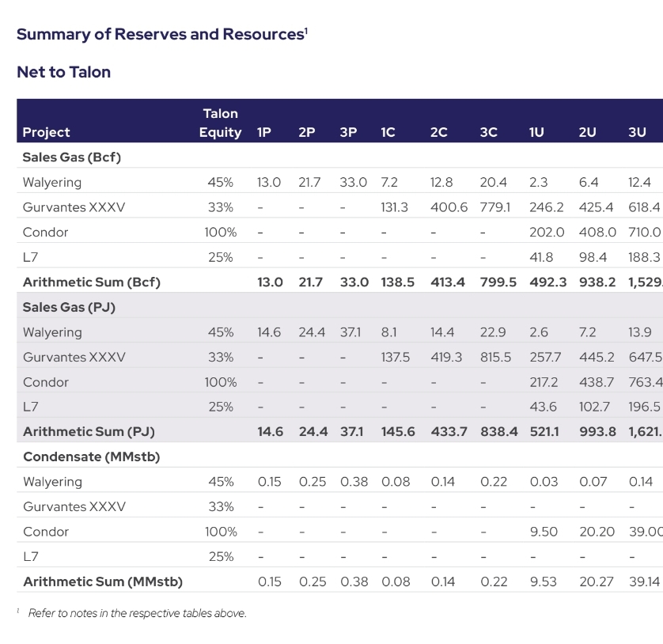The width and height of the screenshot is (663, 644).
Task: Click the '1P' column header
Action: (x=263, y=132)
